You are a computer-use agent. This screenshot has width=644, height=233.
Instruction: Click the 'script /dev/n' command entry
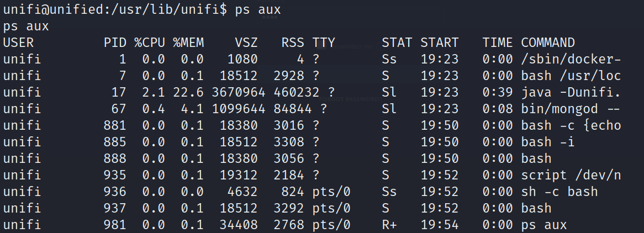coord(571,175)
